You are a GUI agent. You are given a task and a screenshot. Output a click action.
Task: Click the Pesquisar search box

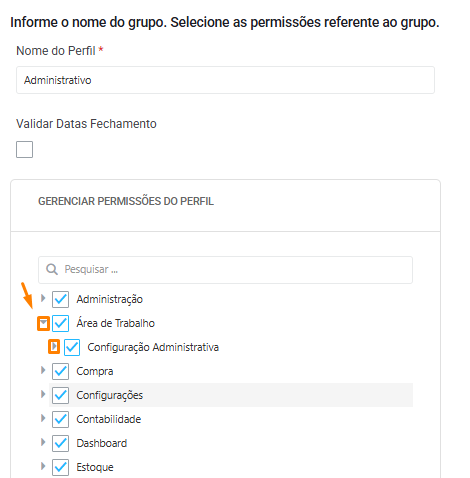coord(225,270)
